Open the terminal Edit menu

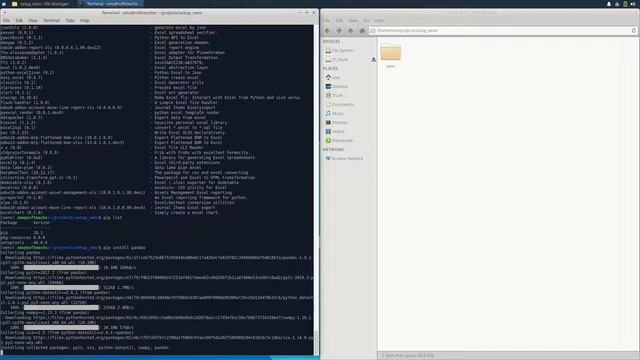tap(19, 20)
